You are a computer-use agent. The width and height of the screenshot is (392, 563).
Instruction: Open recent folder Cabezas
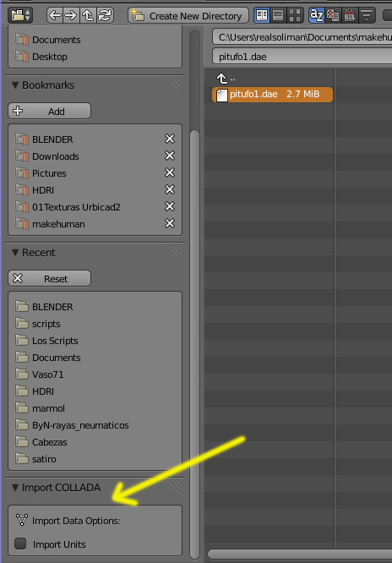tap(95, 442)
